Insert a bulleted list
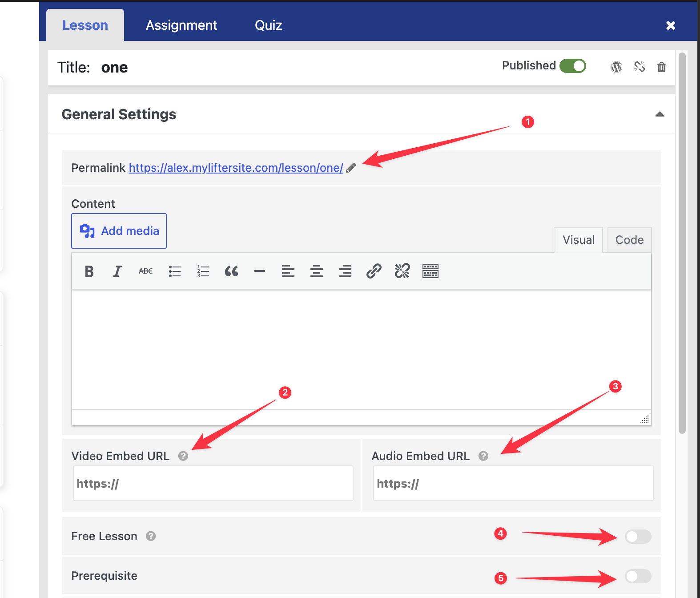The height and width of the screenshot is (598, 700). [x=175, y=271]
